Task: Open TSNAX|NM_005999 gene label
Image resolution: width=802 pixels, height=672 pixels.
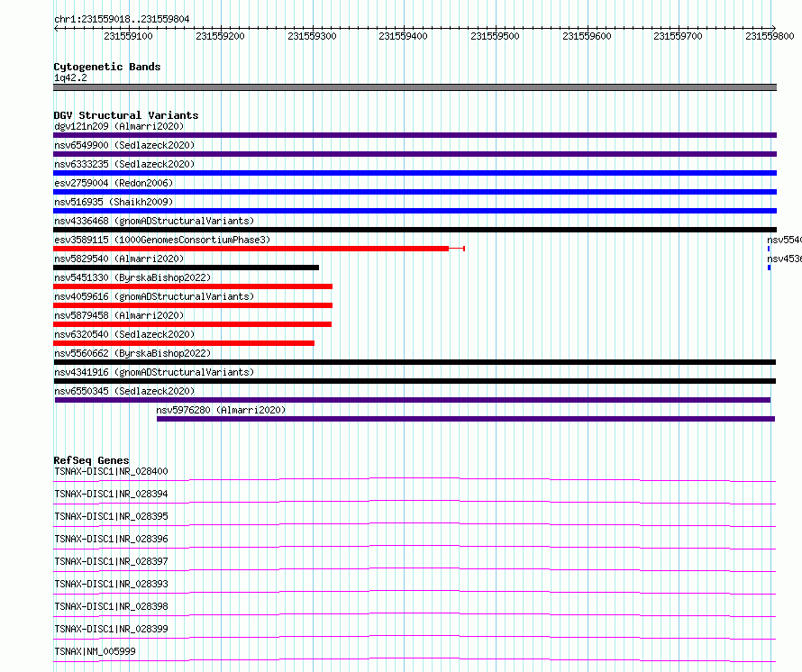Action: [x=96, y=651]
